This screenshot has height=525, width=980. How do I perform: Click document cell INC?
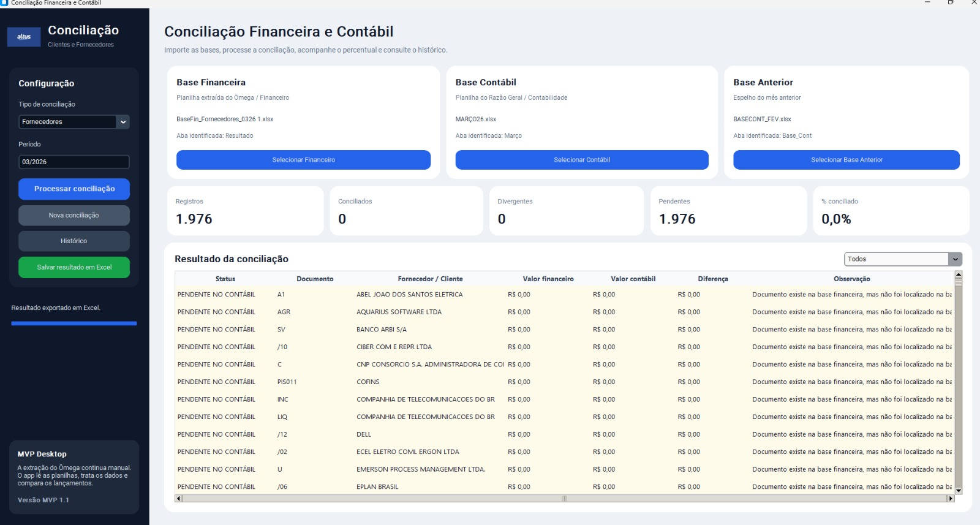[x=282, y=399]
